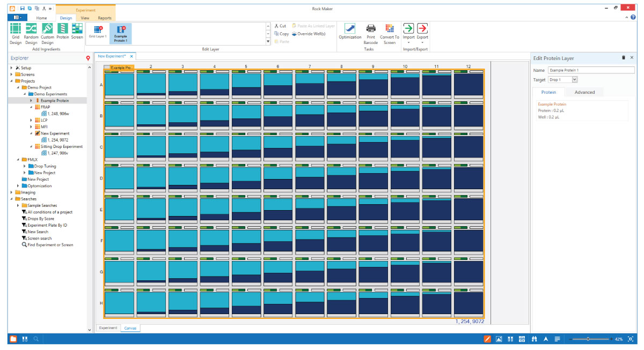Viewport: 644px width, 350px height.
Task: Toggle the orange pencil icon in status bar
Action: pos(487,339)
